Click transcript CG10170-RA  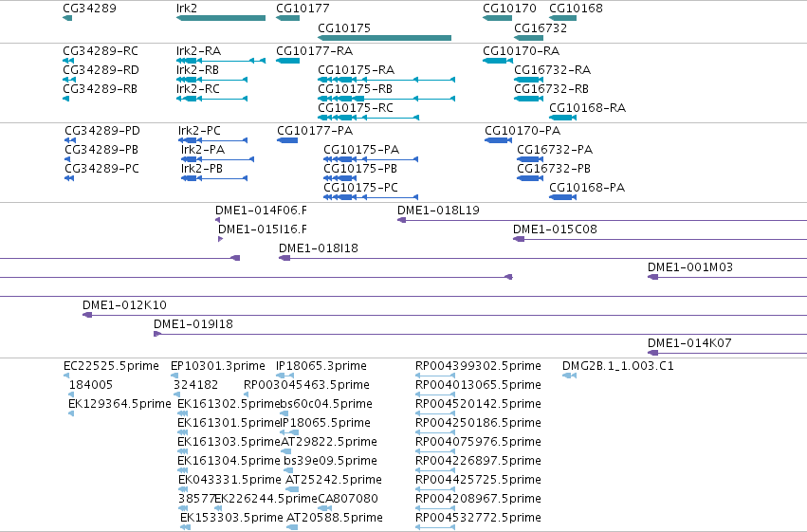(522, 51)
